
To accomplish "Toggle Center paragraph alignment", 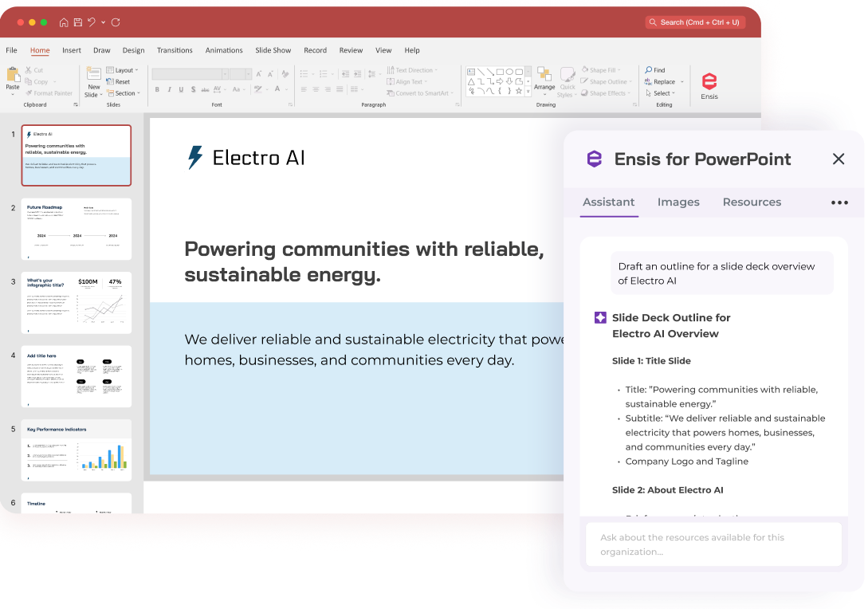I will coord(316,89).
